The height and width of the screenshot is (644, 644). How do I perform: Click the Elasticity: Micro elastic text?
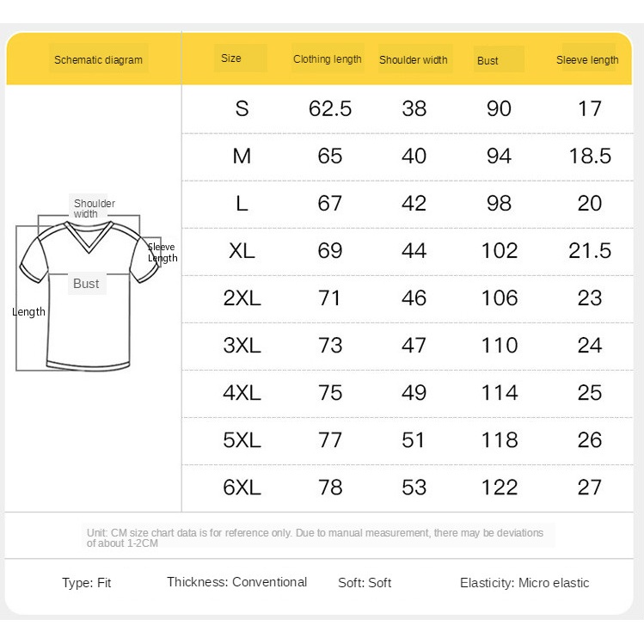524,583
